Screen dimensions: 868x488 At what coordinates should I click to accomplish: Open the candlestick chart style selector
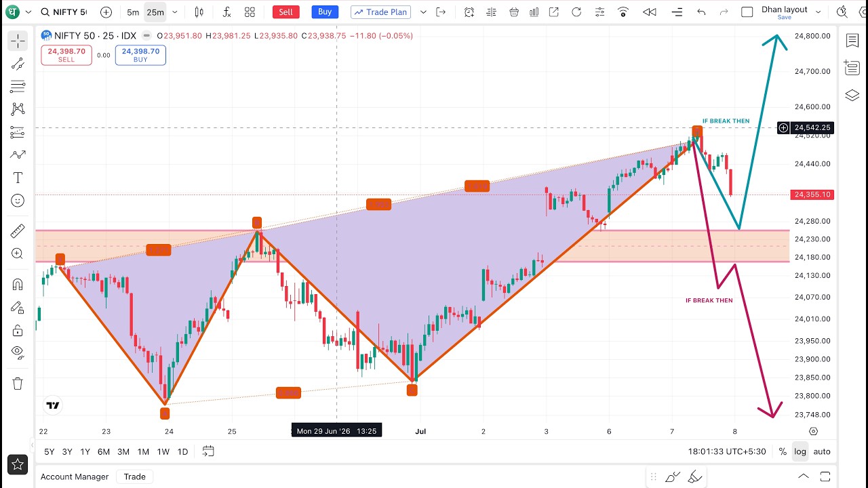[x=199, y=12]
